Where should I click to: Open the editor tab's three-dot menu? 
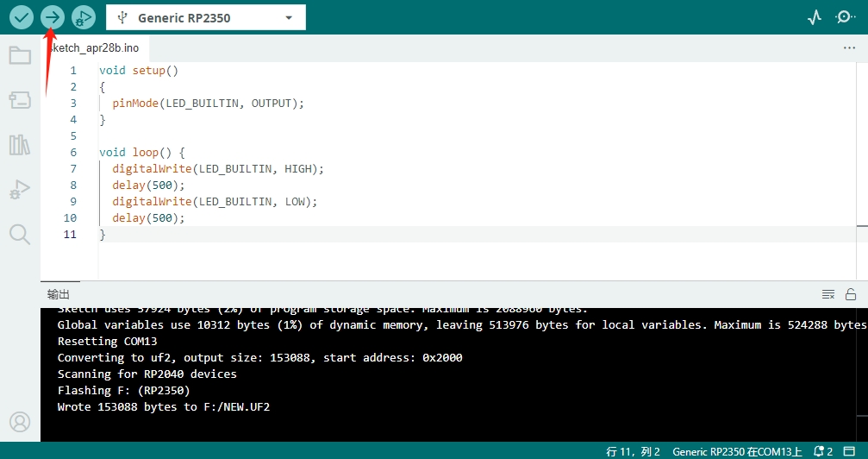click(849, 48)
